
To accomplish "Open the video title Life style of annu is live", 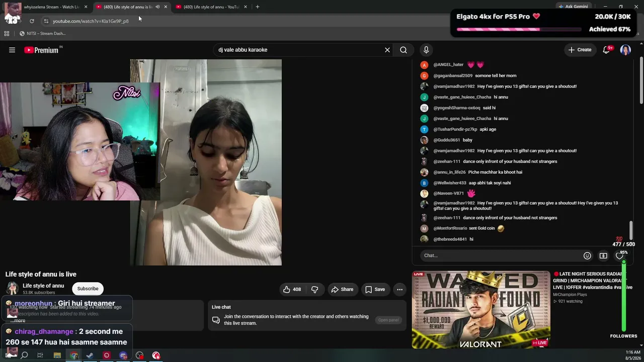I will click(41, 274).
